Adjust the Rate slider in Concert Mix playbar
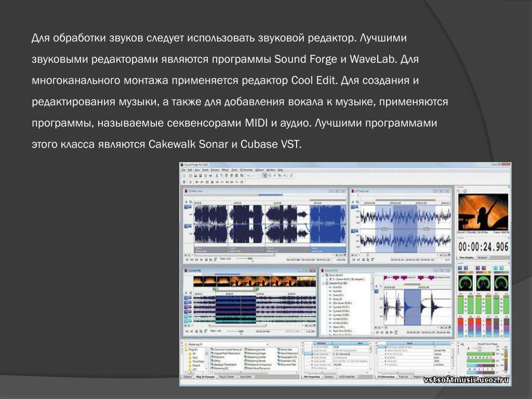 click(241, 331)
